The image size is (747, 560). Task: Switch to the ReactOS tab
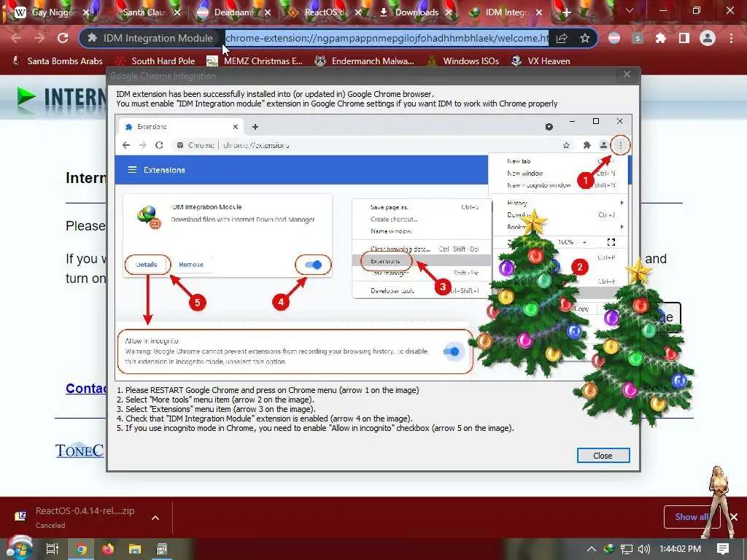(x=324, y=12)
